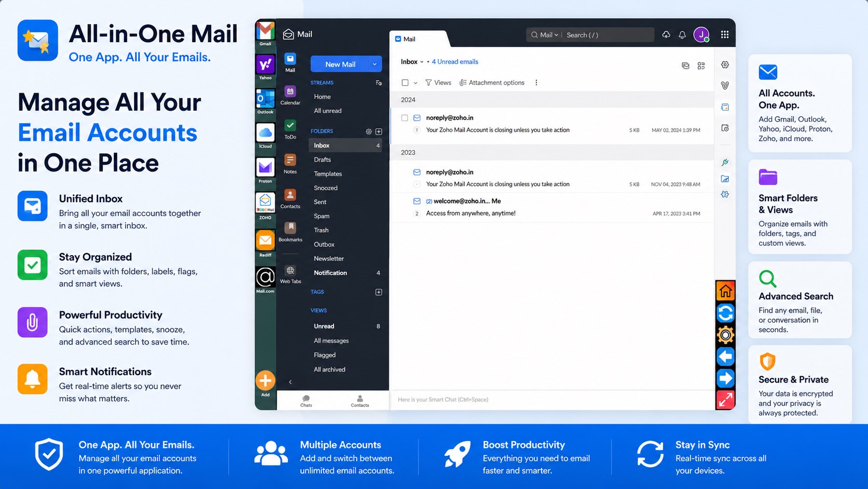
Task: Open the notifications bell
Action: [x=682, y=35]
